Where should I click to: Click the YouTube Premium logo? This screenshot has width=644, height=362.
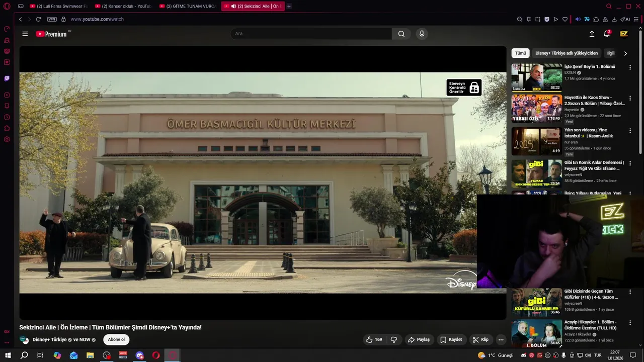[51, 34]
